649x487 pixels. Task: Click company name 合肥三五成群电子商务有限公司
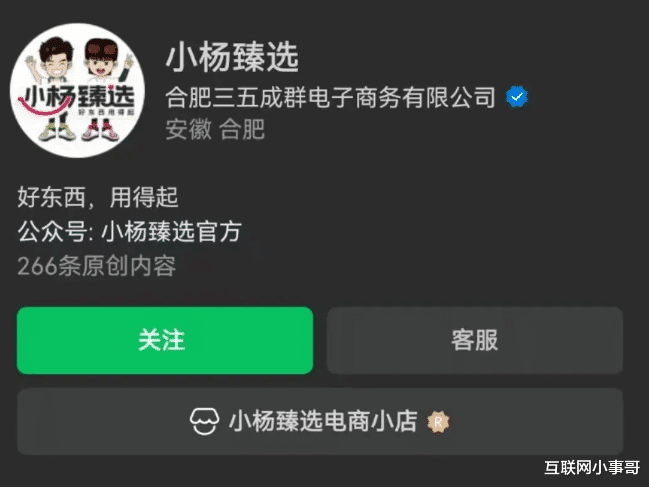pyautogui.click(x=330, y=97)
